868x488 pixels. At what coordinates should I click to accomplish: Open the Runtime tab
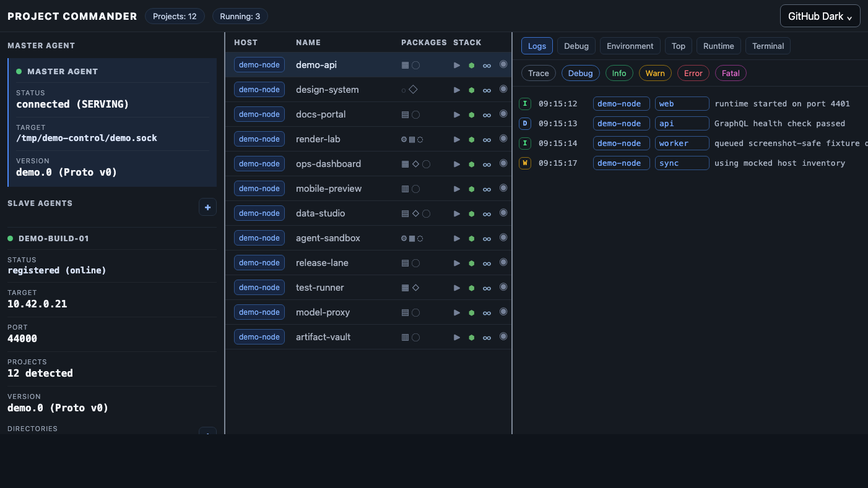click(x=719, y=46)
